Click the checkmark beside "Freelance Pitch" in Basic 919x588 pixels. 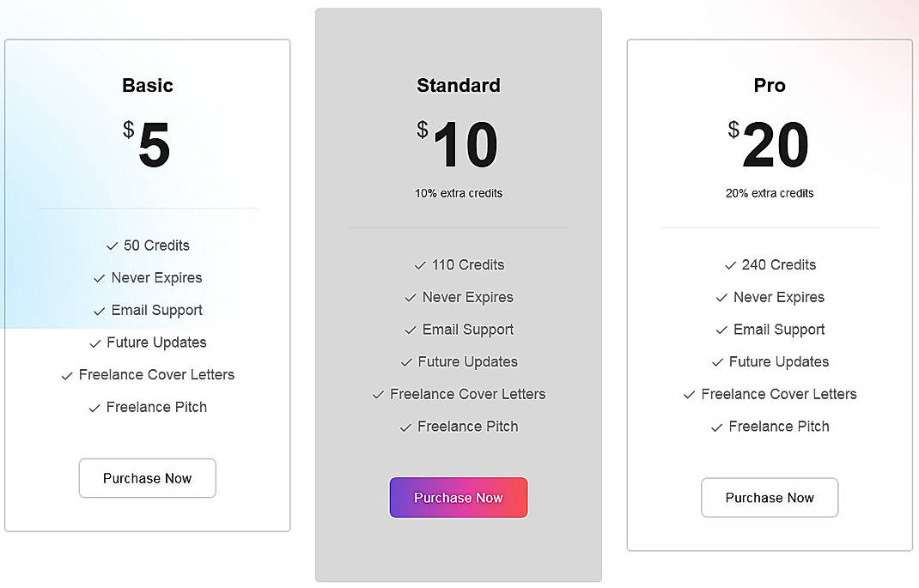[94, 407]
